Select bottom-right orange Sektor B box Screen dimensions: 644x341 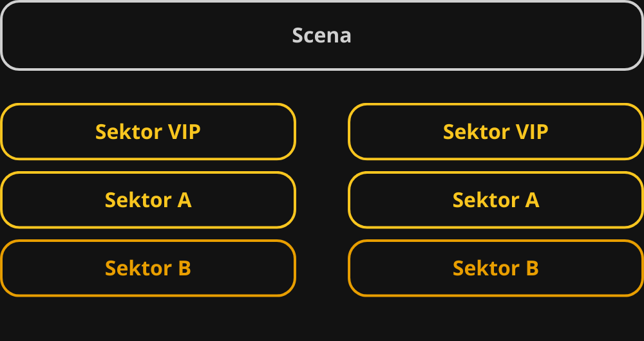click(x=496, y=268)
